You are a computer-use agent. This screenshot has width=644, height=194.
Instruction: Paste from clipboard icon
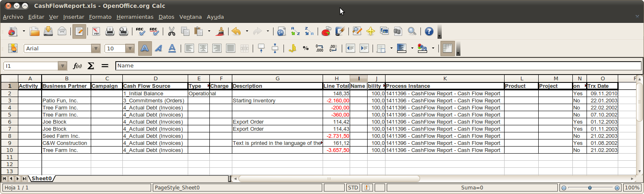199,31
